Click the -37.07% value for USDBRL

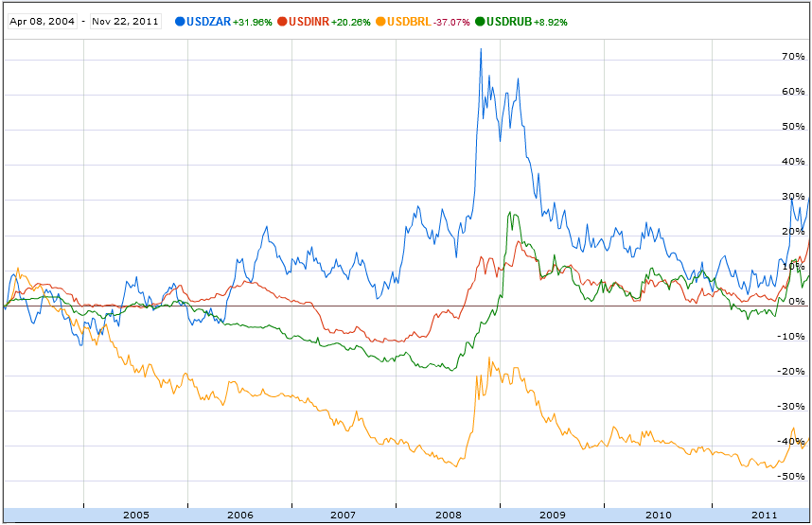451,23
